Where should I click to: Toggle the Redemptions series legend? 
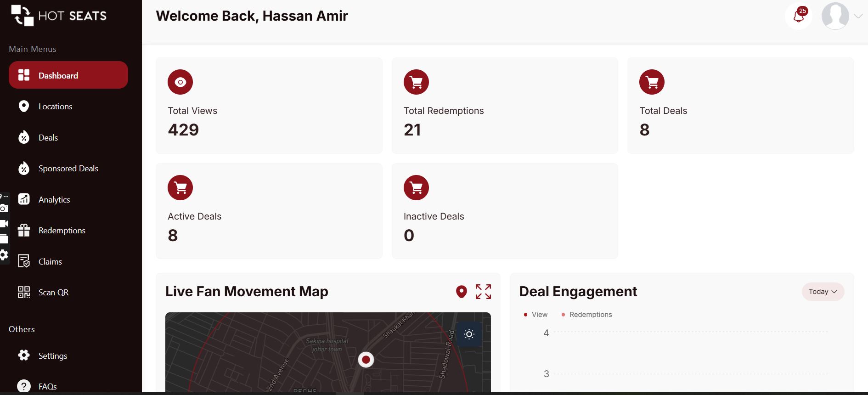point(587,315)
